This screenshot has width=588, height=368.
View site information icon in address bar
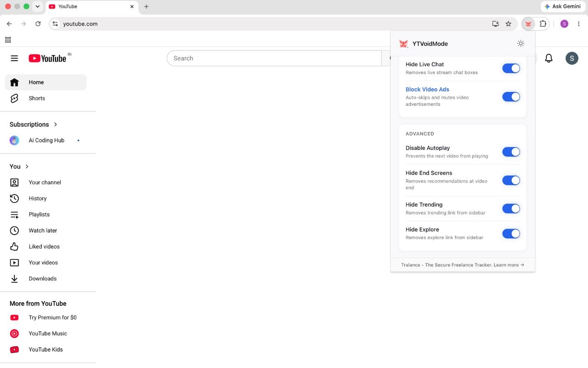click(55, 24)
